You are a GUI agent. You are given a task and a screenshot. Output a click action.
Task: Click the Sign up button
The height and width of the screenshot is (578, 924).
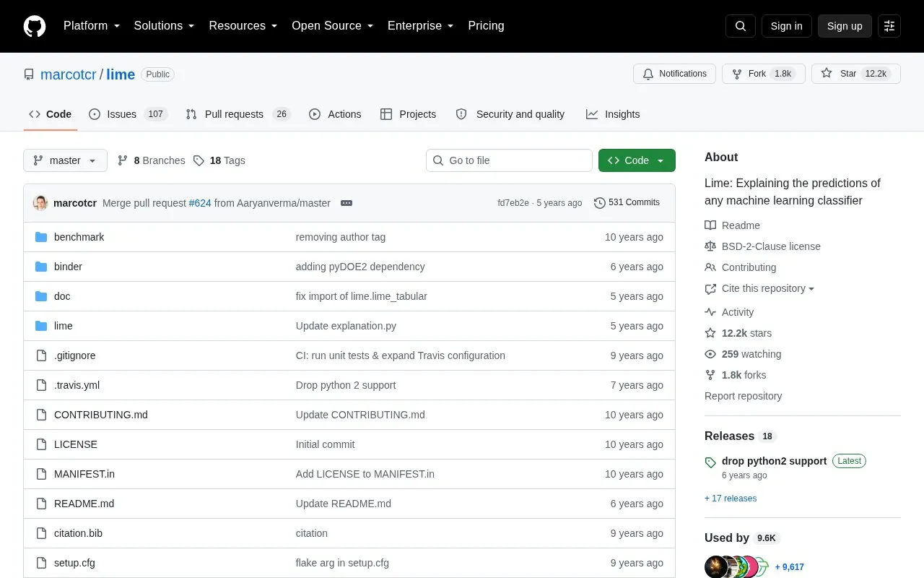point(845,26)
